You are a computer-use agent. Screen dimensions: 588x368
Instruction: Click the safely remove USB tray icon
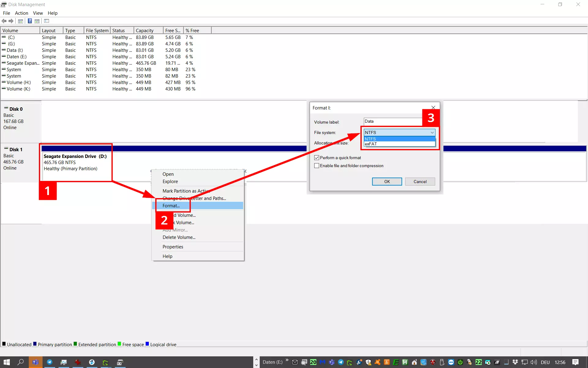(442, 362)
